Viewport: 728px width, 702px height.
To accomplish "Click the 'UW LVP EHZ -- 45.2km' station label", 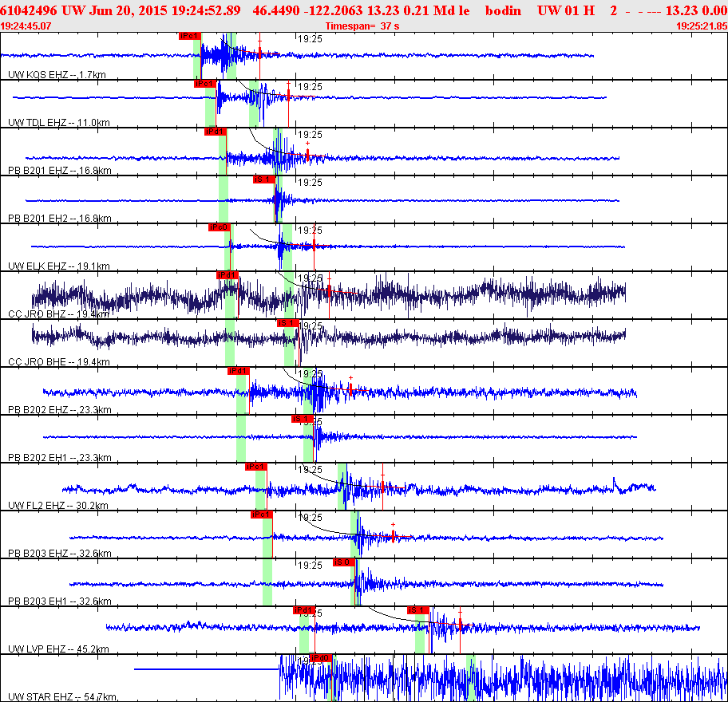I will [x=58, y=649].
